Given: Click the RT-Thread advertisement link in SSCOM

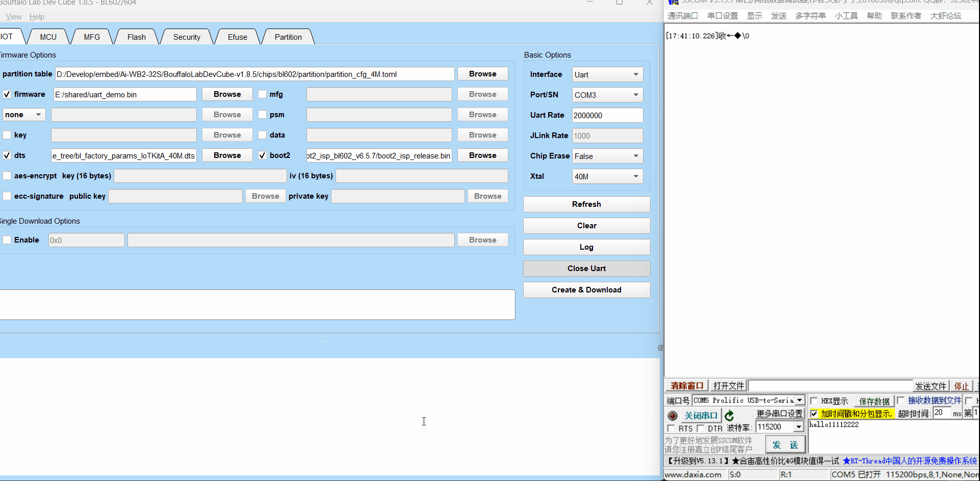Looking at the screenshot, I should point(910,461).
